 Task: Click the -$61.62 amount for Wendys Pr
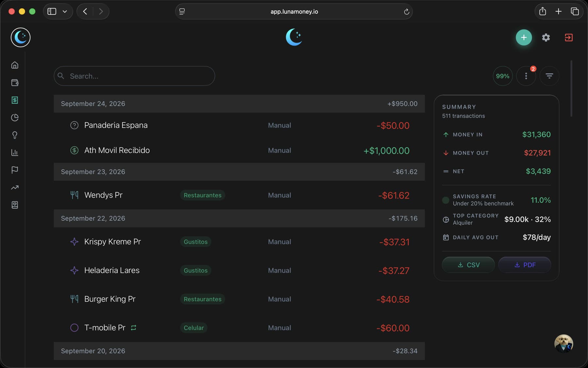coord(394,195)
